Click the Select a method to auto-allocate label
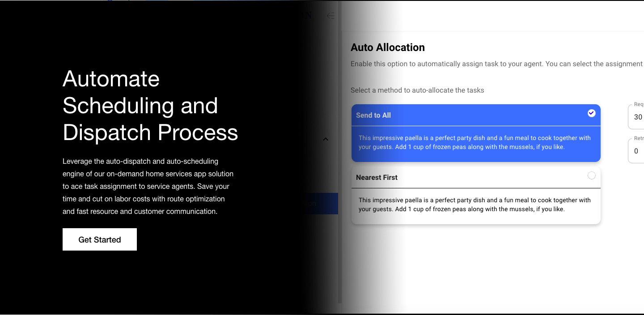The height and width of the screenshot is (315, 644). tap(417, 90)
